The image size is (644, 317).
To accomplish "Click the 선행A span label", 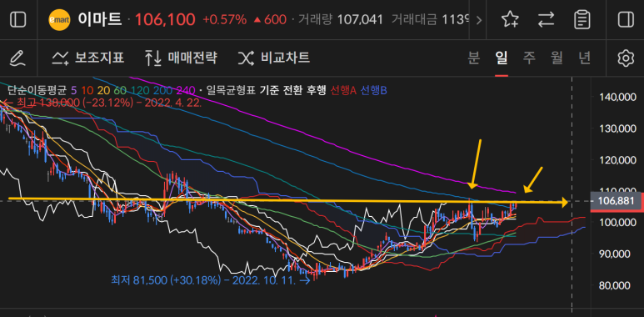I will (343, 89).
